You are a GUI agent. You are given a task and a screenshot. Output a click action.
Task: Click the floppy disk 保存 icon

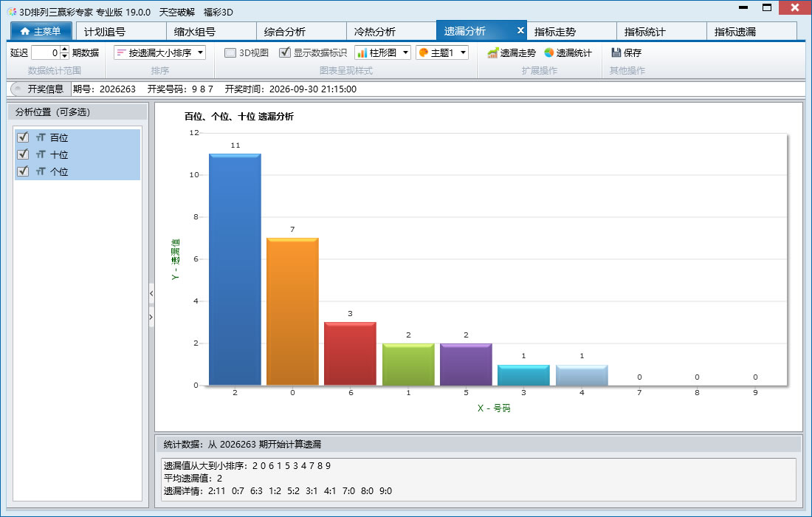pos(616,53)
